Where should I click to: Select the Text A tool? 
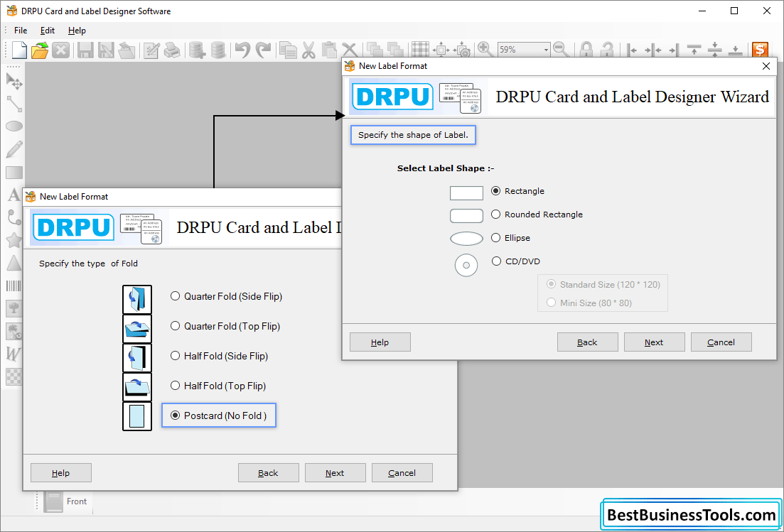14,195
